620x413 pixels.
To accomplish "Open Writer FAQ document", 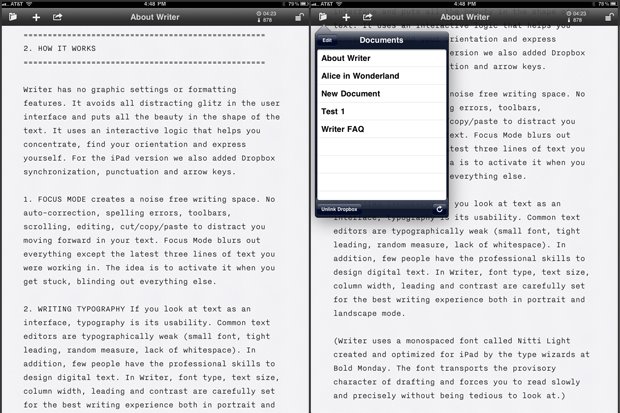I will [382, 129].
